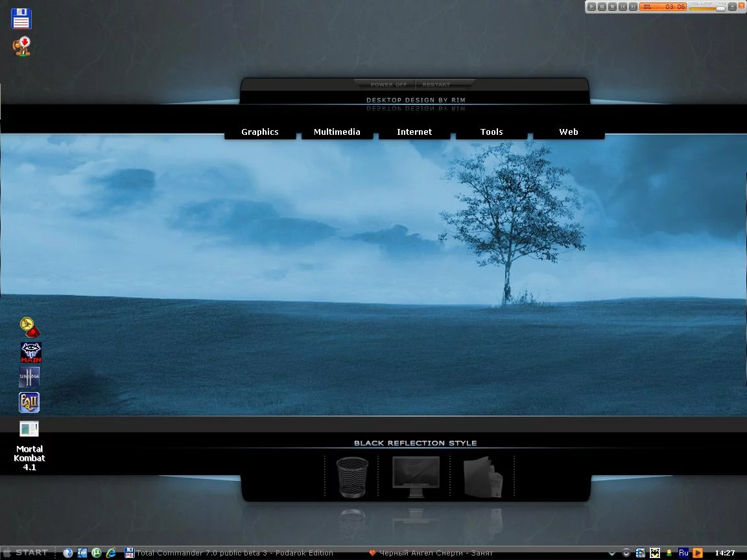The image size is (747, 560).
Task: Open the Tools menu tab
Action: coord(491,132)
